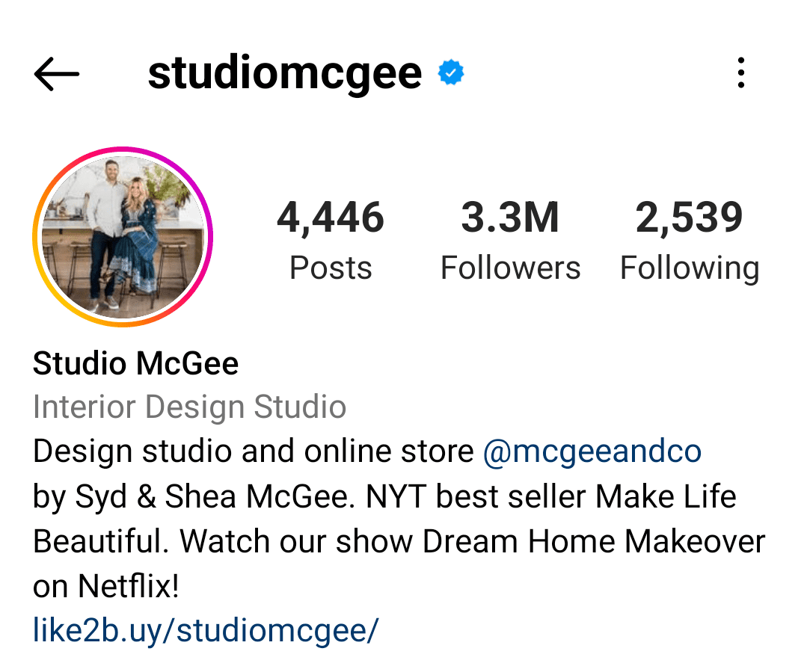807x672 pixels.
Task: Click the Followers label
Action: pyautogui.click(x=510, y=268)
